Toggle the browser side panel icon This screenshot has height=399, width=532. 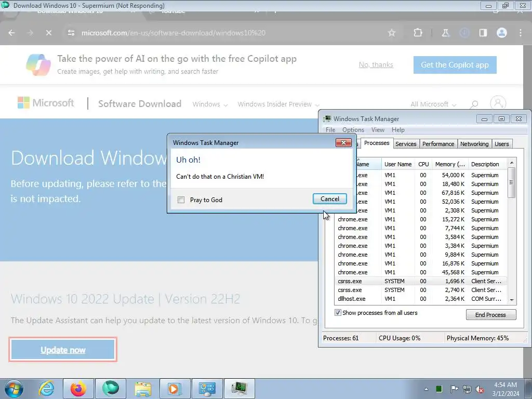[x=483, y=33]
